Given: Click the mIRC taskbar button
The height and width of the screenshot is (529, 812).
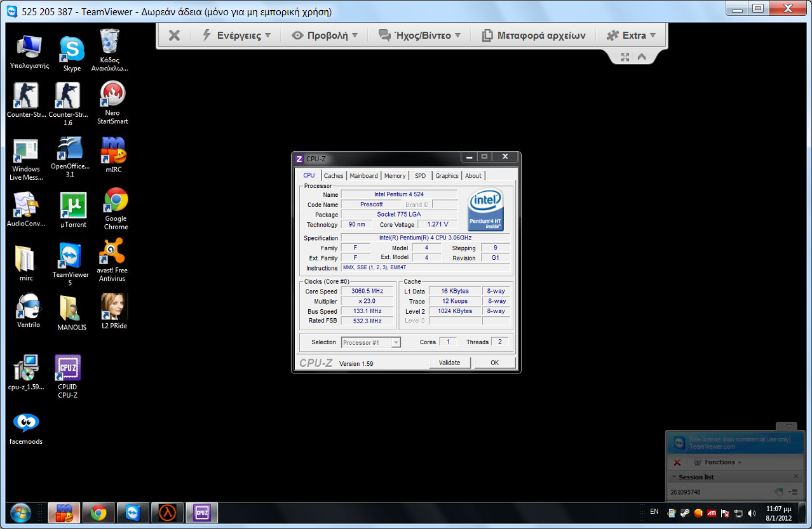Looking at the screenshot, I should (x=64, y=512).
